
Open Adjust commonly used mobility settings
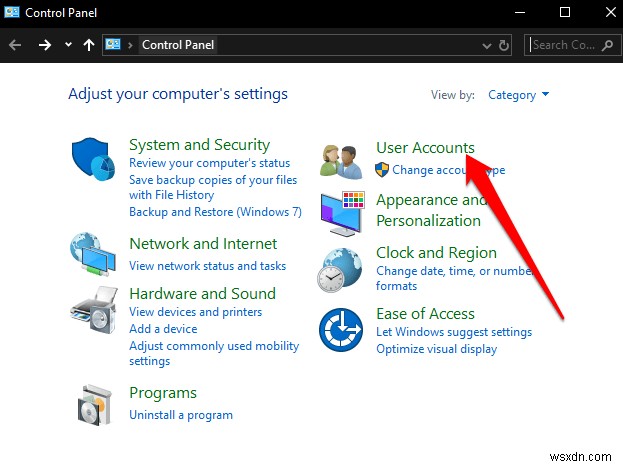[214, 353]
